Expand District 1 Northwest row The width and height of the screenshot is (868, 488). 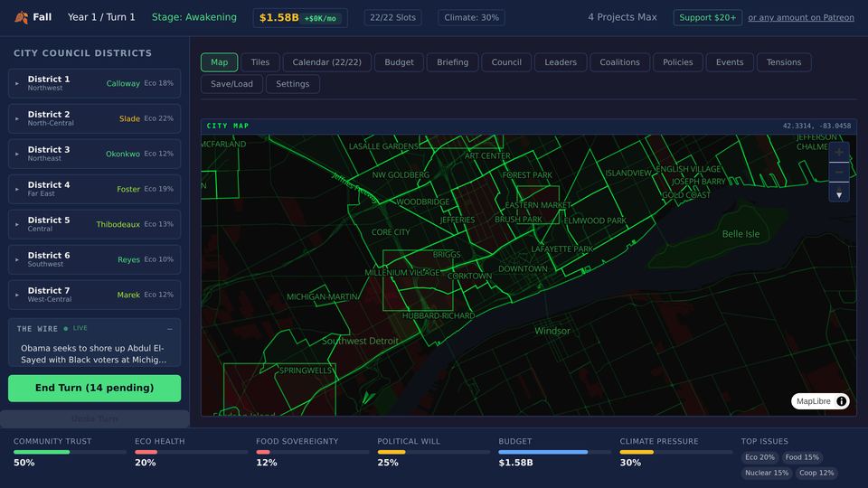tap(94, 83)
